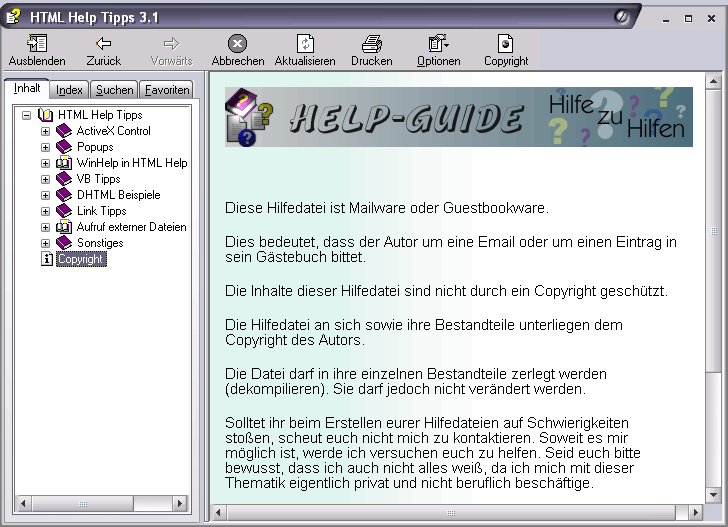Open the Suchen tab
The image size is (728, 527).
click(x=114, y=90)
